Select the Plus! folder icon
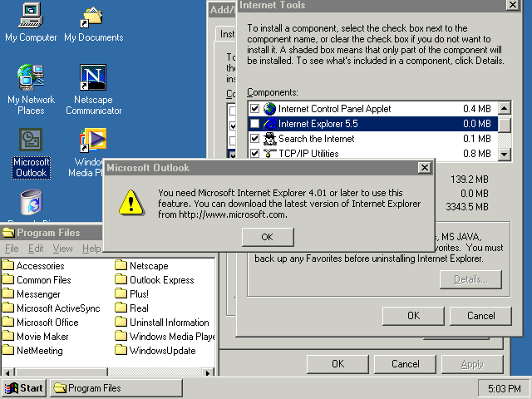Viewport: 532px width, 399px height. click(121, 293)
